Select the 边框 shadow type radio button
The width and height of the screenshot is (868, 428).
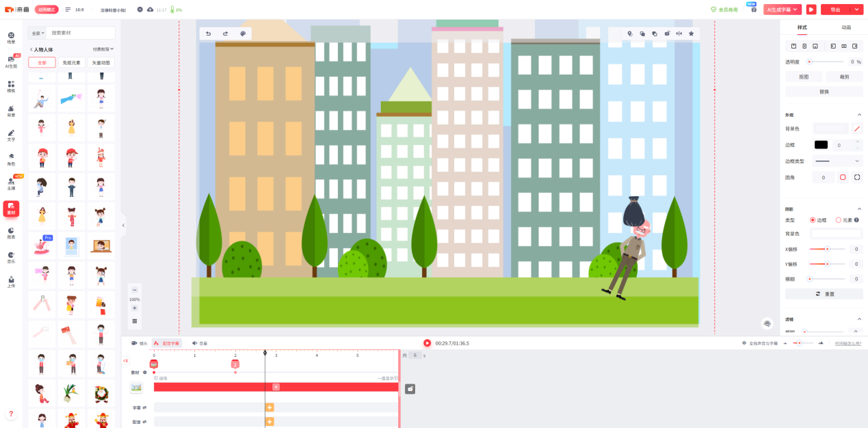click(813, 220)
